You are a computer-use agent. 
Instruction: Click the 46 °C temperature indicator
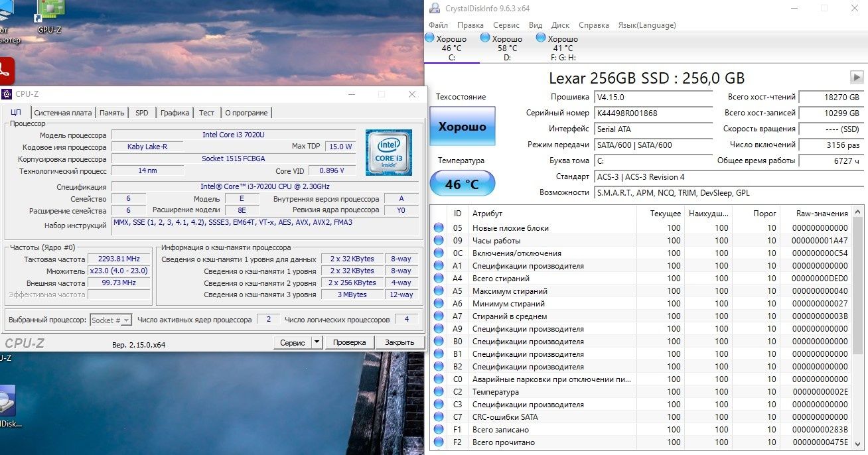point(463,184)
